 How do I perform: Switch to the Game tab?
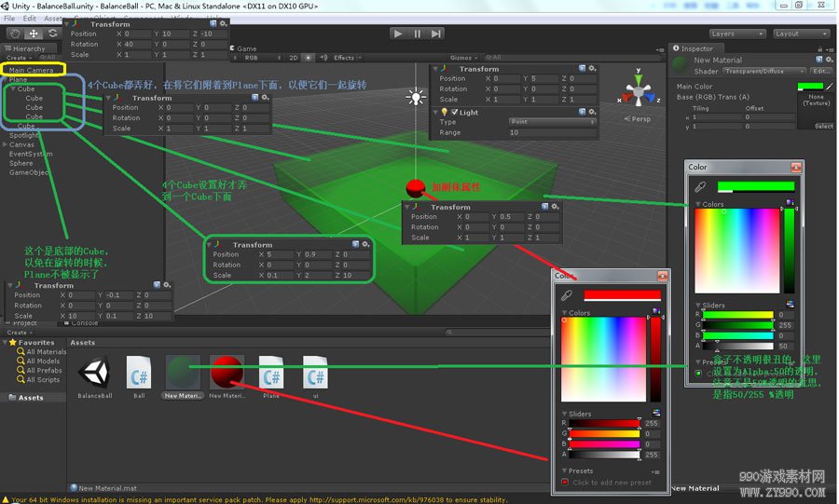[x=243, y=48]
